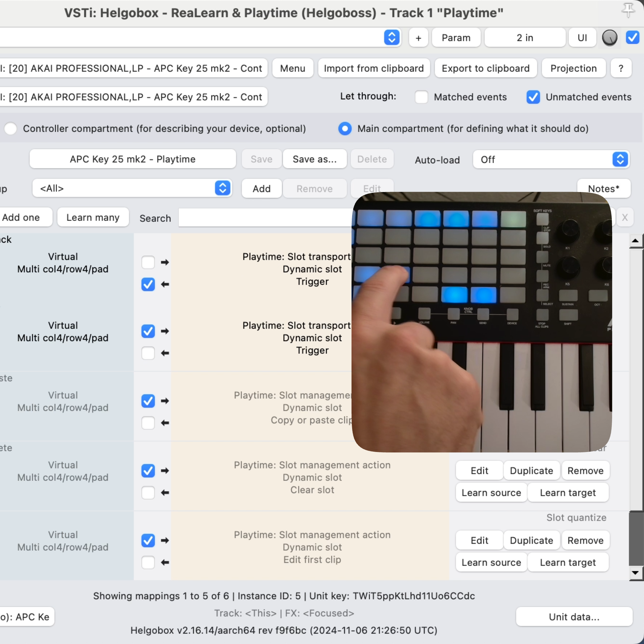Click the Learn many button
The height and width of the screenshot is (644, 644).
pyautogui.click(x=92, y=217)
